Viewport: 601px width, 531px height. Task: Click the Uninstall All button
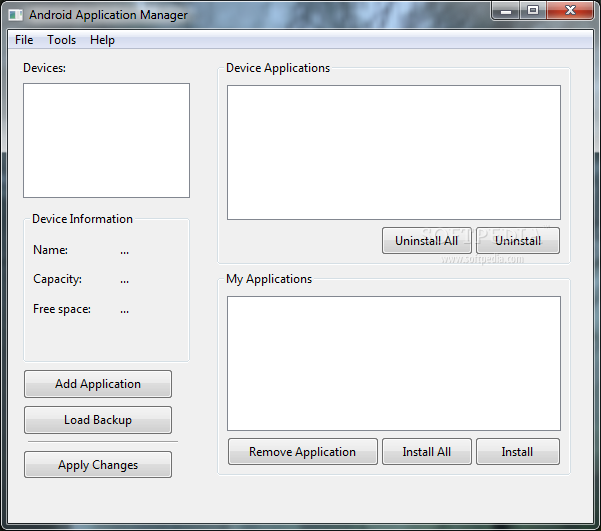point(427,240)
